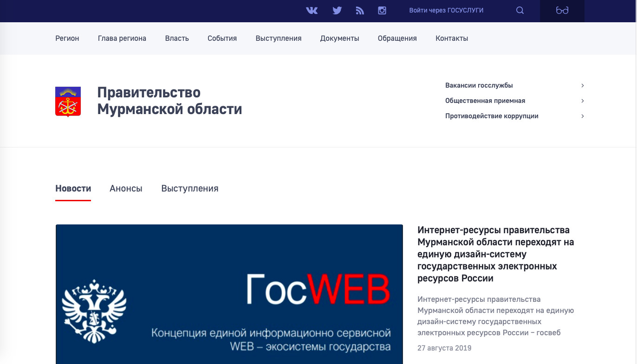Image resolution: width=637 pixels, height=364 pixels.
Task: Switch to the Анонсы tab
Action: coord(126,188)
